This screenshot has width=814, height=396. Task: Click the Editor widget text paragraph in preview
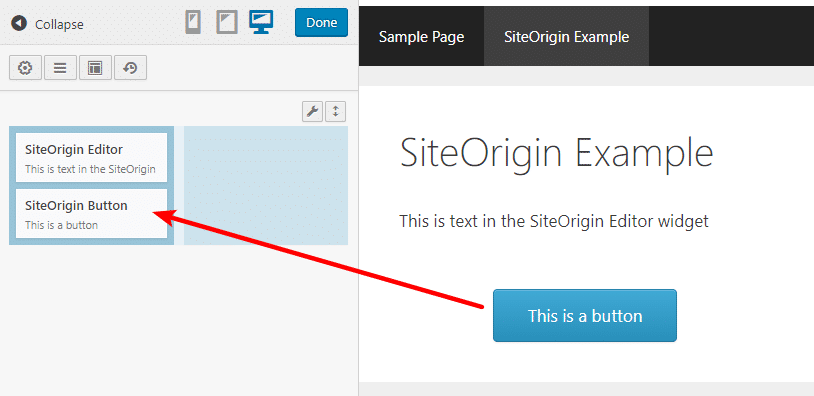coord(554,222)
